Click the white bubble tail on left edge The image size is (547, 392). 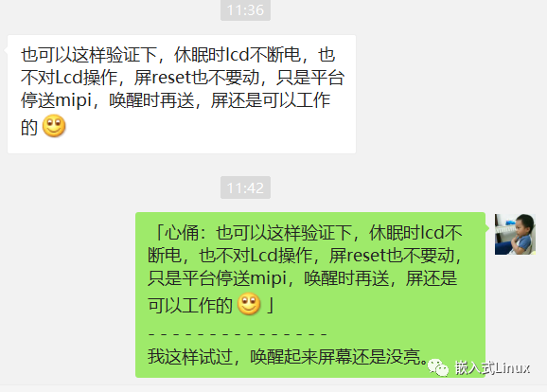tap(6, 50)
